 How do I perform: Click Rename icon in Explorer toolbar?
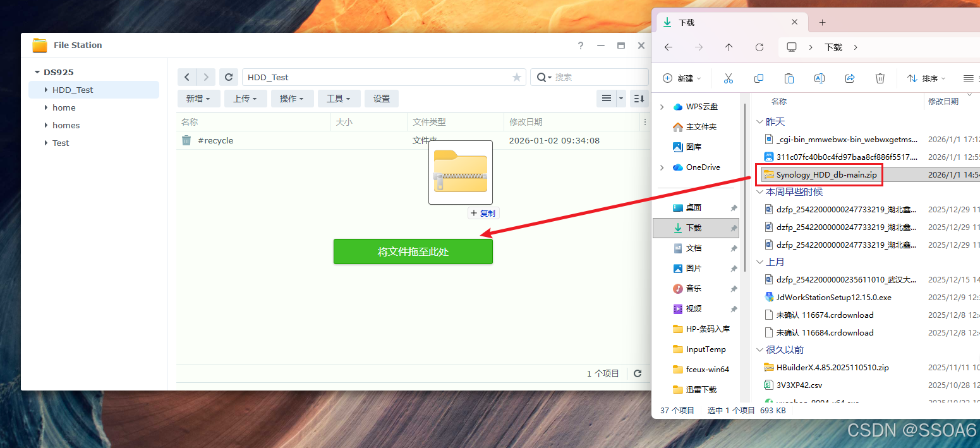[819, 78]
